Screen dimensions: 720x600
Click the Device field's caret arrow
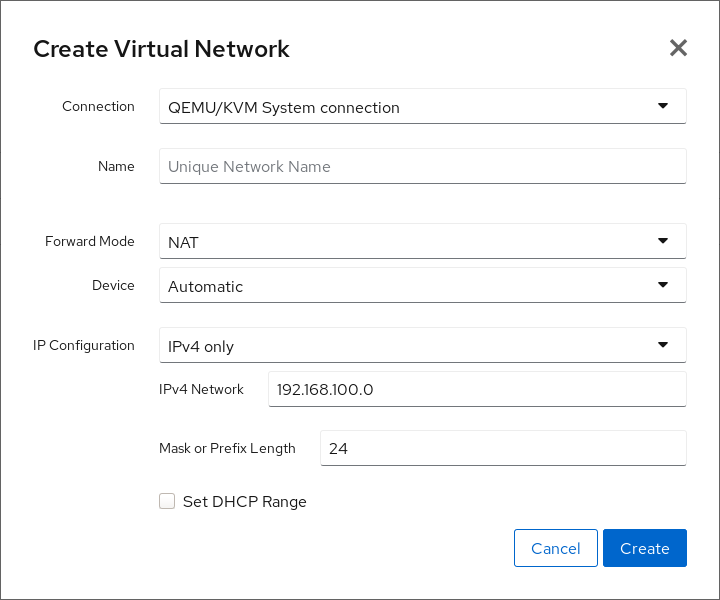click(662, 285)
